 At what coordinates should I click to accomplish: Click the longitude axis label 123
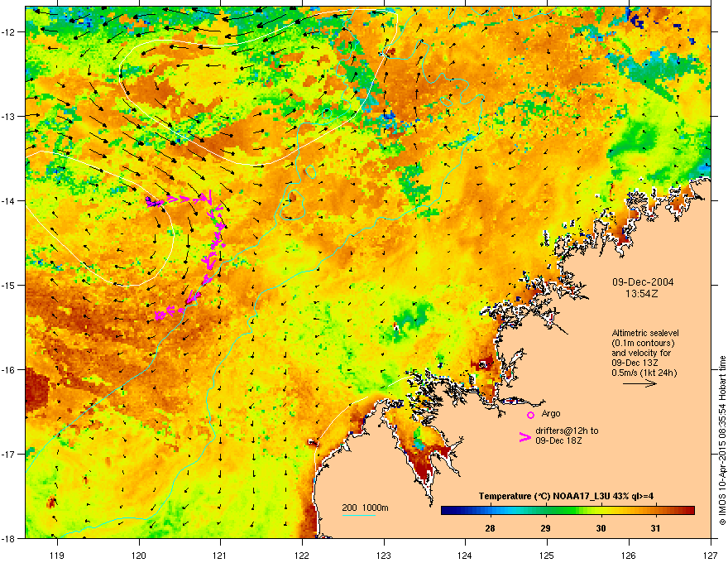coord(384,555)
